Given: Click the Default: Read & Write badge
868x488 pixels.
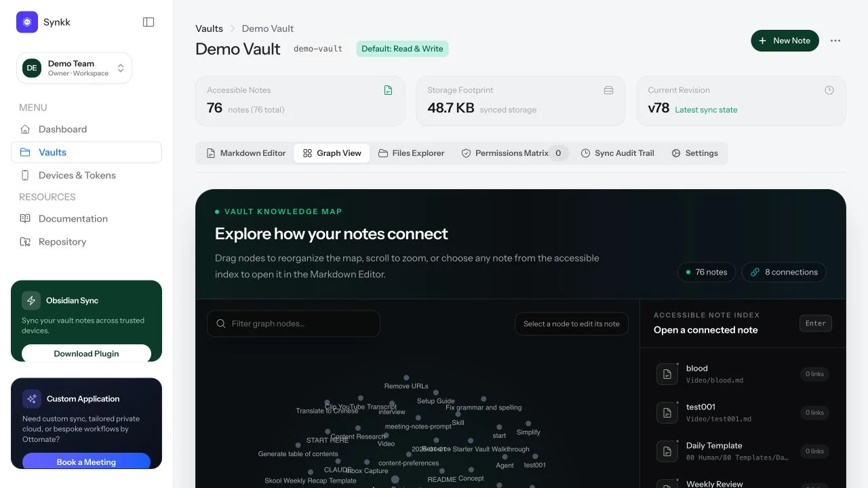Looking at the screenshot, I should click(x=402, y=49).
